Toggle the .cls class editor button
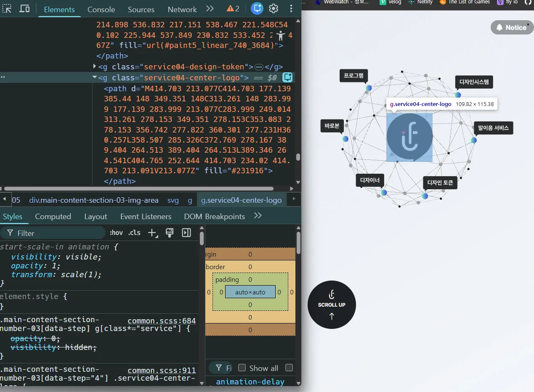Image resolution: width=534 pixels, height=392 pixels. click(x=134, y=233)
